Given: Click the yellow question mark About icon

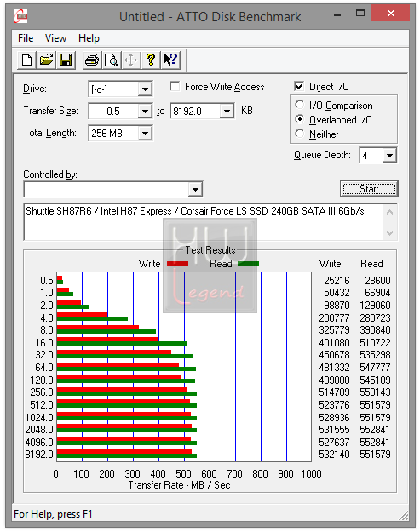Looking at the screenshot, I should [151, 60].
